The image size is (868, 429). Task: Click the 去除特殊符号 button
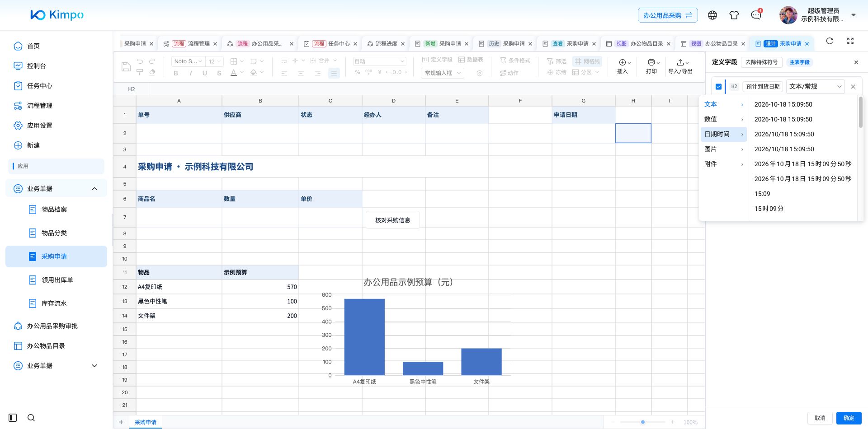(761, 62)
